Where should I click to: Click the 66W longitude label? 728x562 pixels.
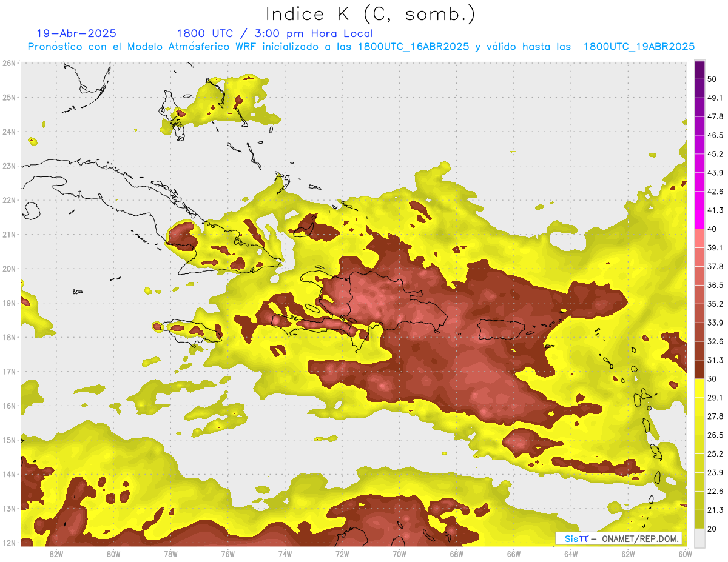tap(513, 554)
